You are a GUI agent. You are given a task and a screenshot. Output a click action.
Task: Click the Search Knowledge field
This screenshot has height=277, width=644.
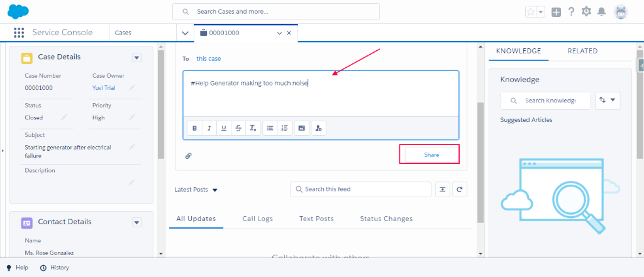(x=545, y=100)
